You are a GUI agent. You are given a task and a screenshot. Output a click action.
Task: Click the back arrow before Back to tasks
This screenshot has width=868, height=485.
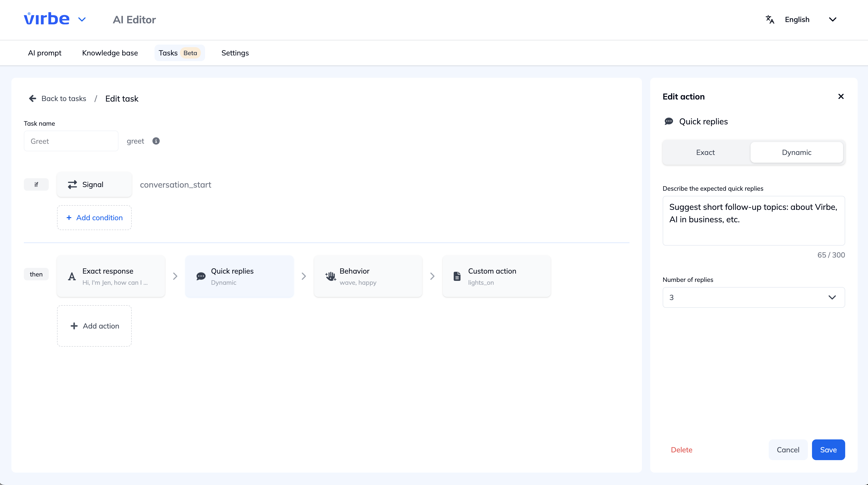pos(32,98)
